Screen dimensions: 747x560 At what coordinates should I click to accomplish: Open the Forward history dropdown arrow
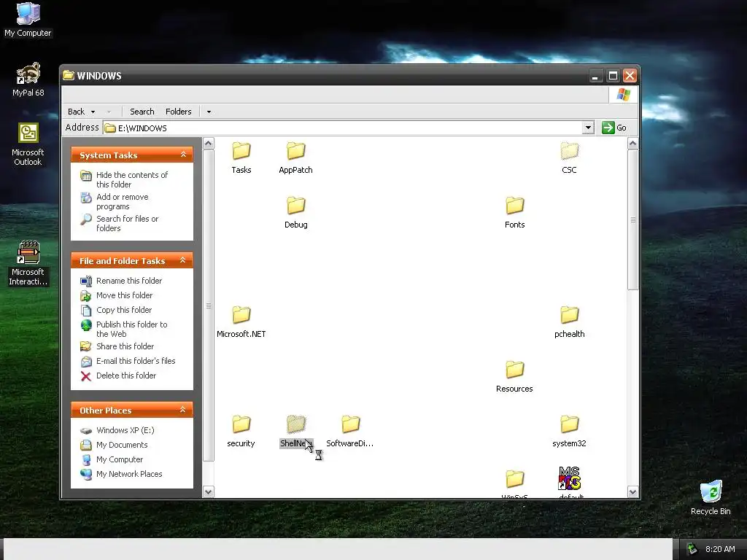(x=109, y=112)
